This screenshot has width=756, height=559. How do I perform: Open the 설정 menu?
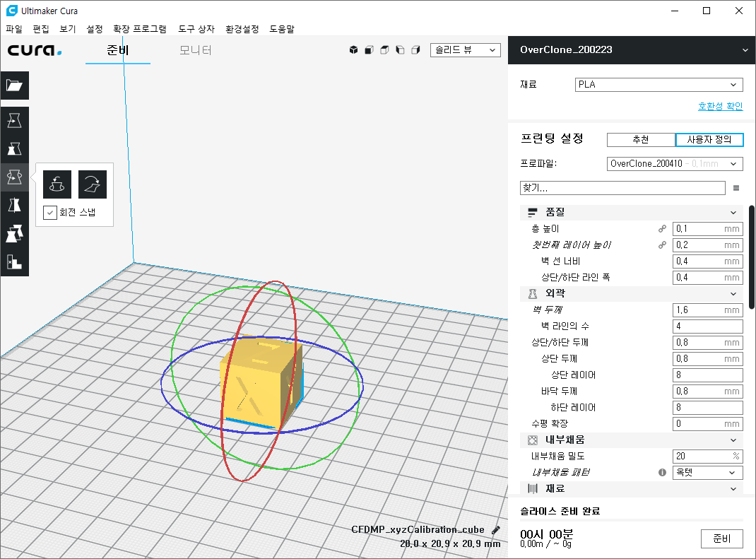pyautogui.click(x=95, y=29)
